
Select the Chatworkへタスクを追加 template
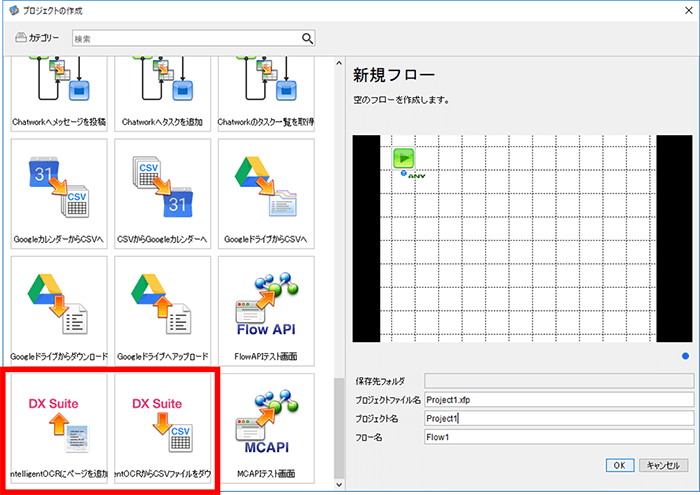(162, 94)
